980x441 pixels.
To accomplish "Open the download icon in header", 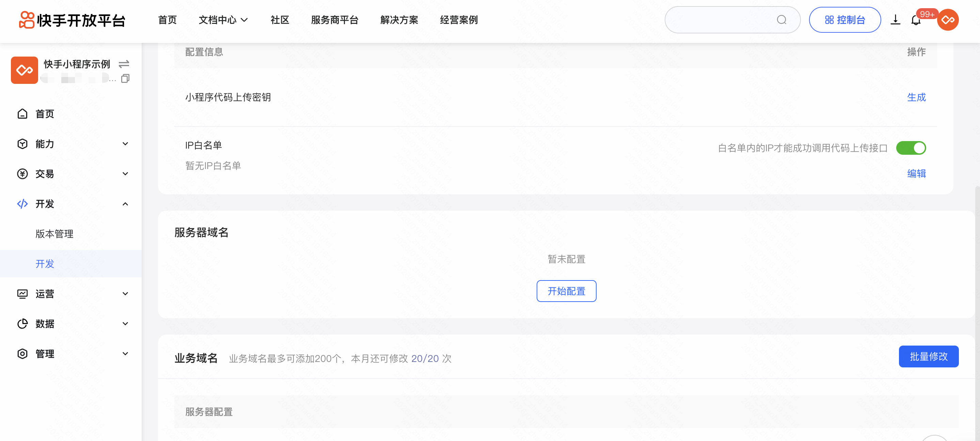I will point(895,20).
